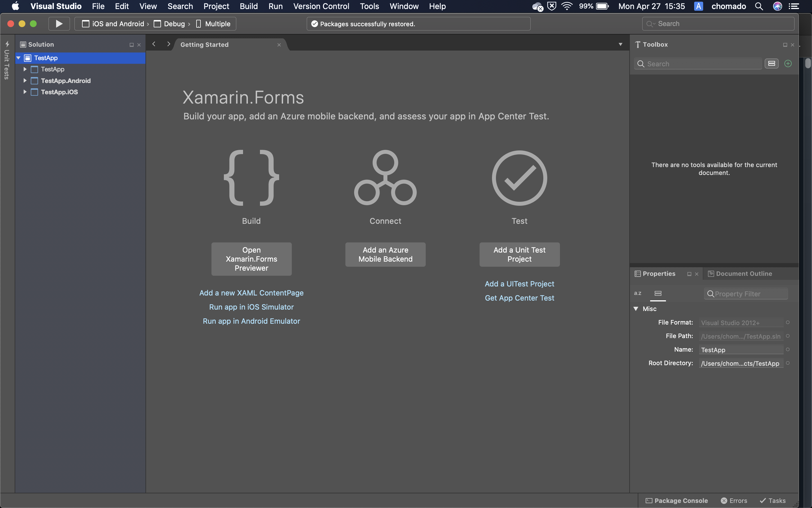The height and width of the screenshot is (508, 812).
Task: Dock or undock the Toolbox pad
Action: coord(785,45)
